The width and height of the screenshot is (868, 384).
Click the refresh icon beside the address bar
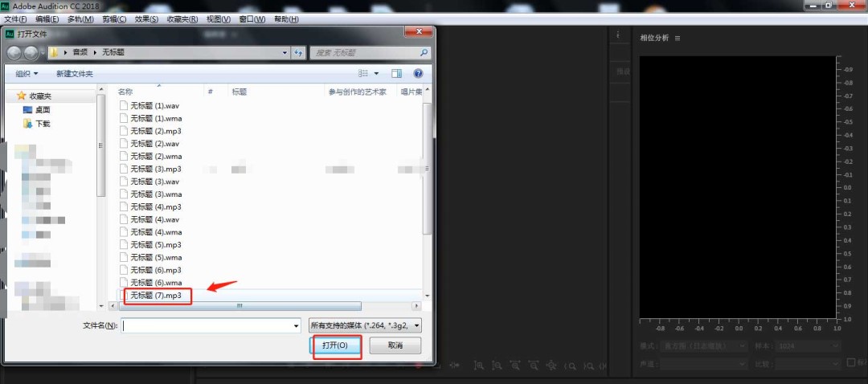tap(299, 52)
